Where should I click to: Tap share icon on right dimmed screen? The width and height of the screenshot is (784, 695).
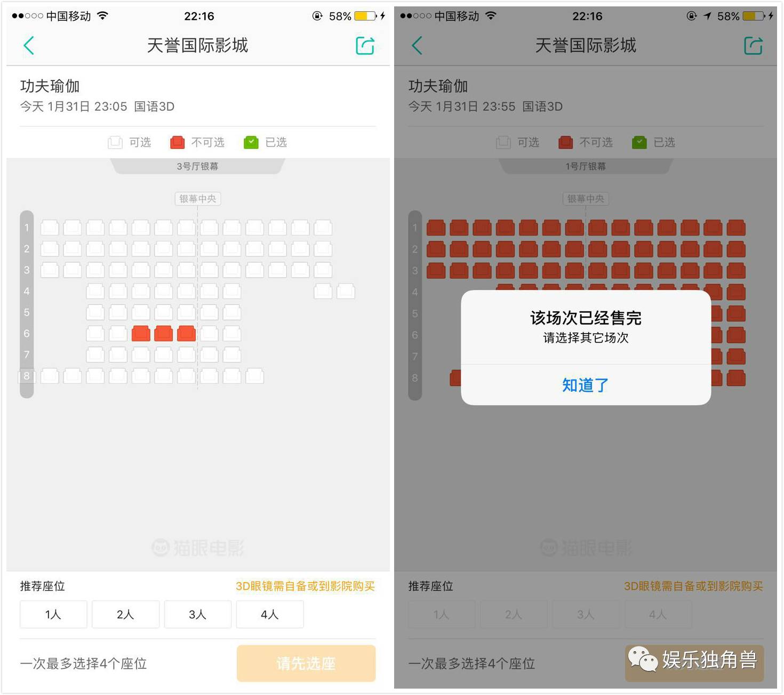coord(754,45)
